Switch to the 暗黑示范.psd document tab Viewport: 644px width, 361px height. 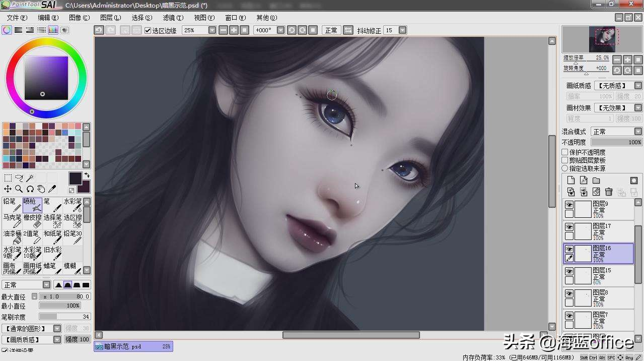(133, 347)
